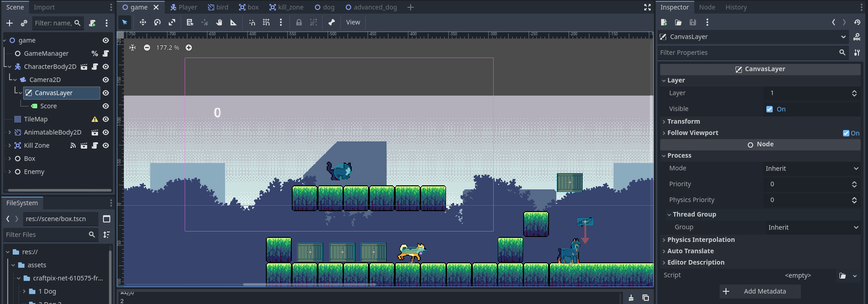Toggle visibility of TileMap node
The width and height of the screenshot is (868, 304).
(x=106, y=119)
